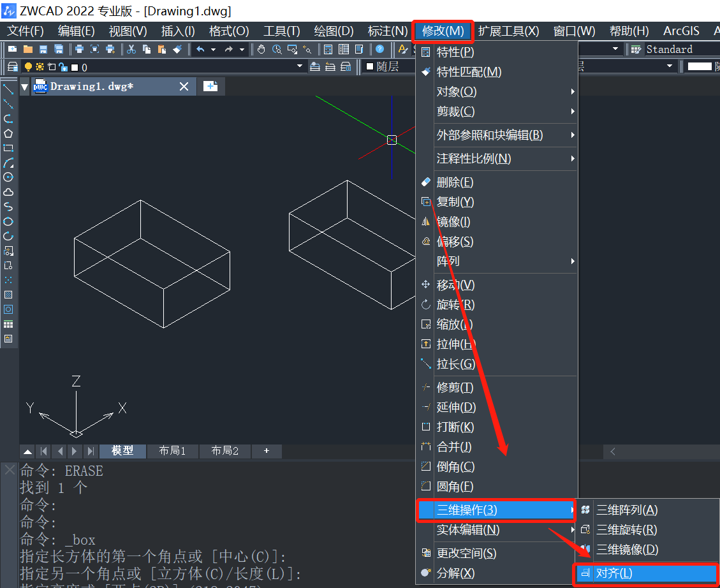Pick the Revision Cloud tool
Screen dimensions: 720x588
[8, 192]
